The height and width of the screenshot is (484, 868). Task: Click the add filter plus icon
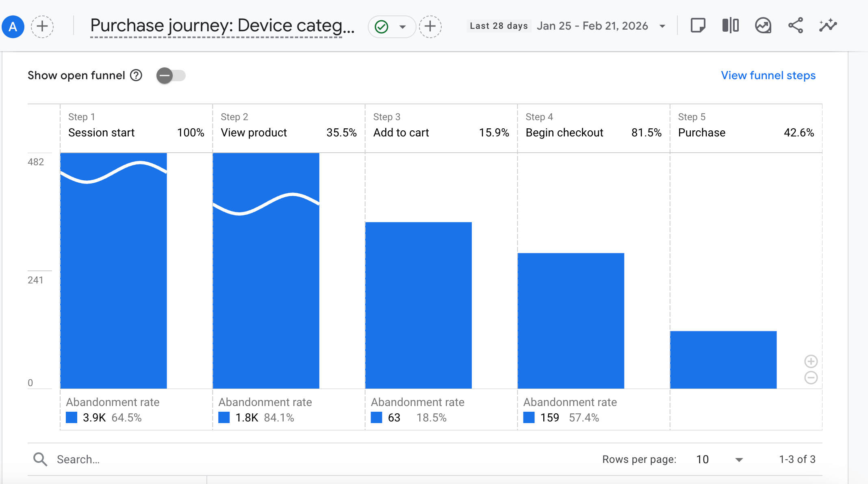coord(430,27)
